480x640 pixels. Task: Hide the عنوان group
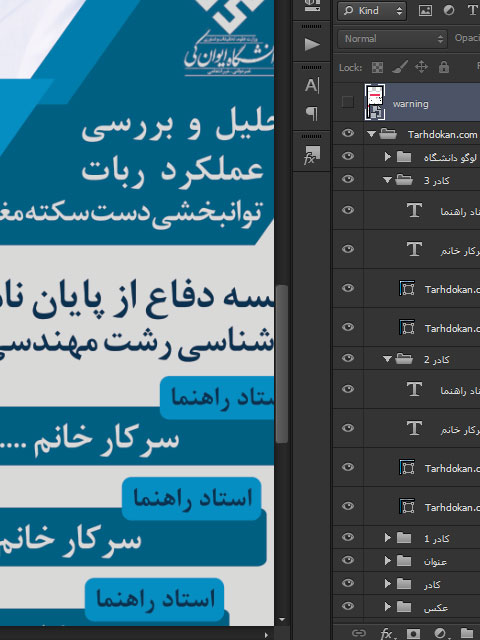pyautogui.click(x=348, y=560)
